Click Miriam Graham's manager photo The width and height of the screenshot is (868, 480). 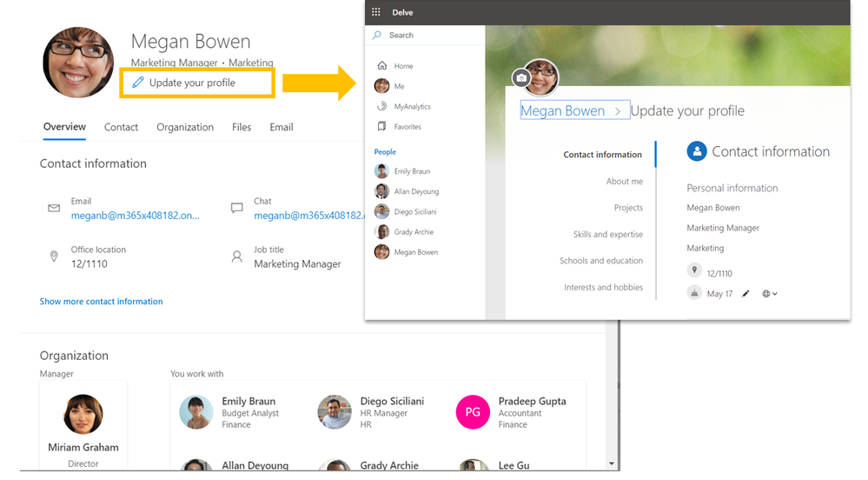click(83, 414)
